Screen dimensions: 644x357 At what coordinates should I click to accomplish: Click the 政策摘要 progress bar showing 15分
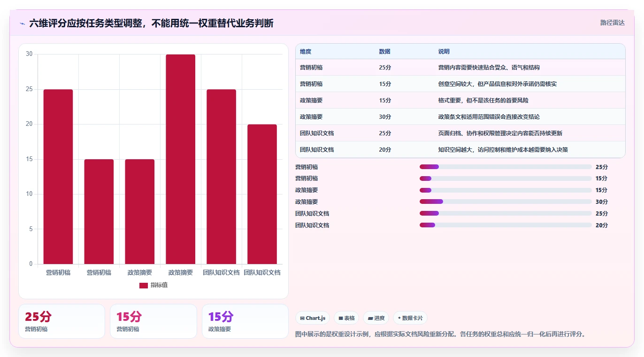pyautogui.click(x=506, y=190)
